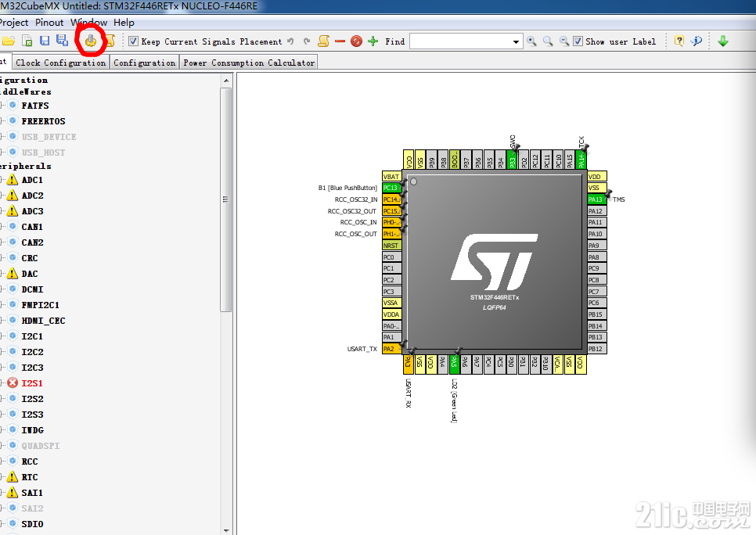Redo the pinout action
Image resolution: width=756 pixels, height=535 pixels.
click(307, 41)
